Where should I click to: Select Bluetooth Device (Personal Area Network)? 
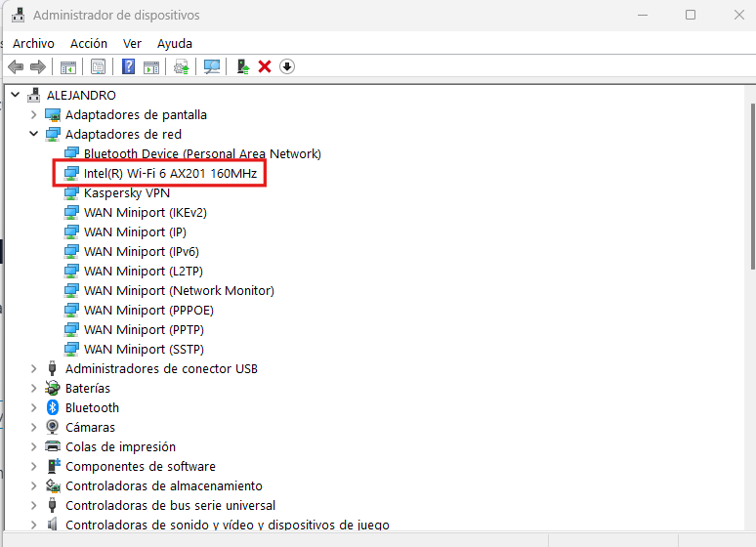pos(202,154)
